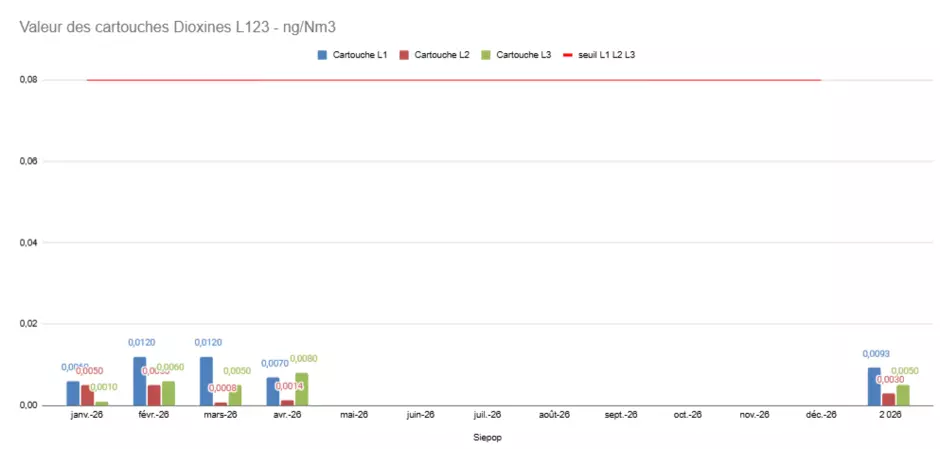Image resolution: width=940 pixels, height=449 pixels.
Task: Select the green L3 bar for janv.-26
Action: [101, 403]
